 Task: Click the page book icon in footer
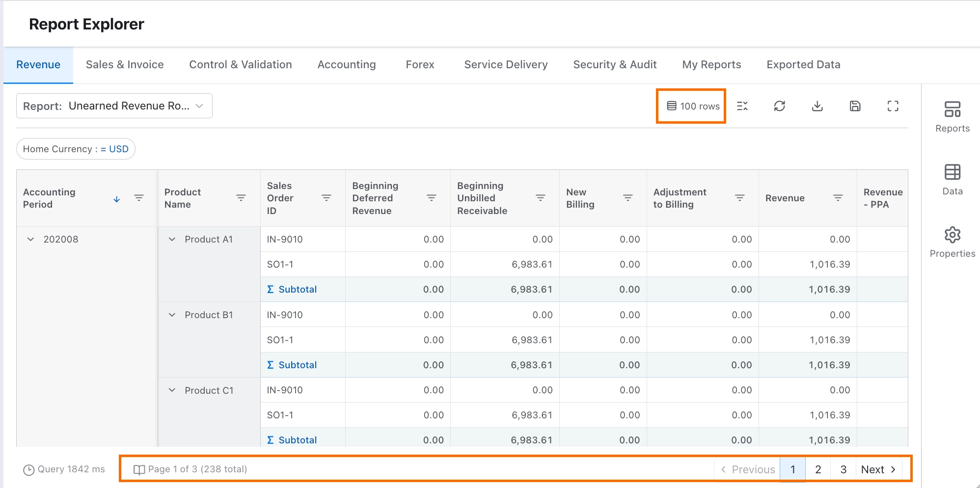pyautogui.click(x=139, y=470)
